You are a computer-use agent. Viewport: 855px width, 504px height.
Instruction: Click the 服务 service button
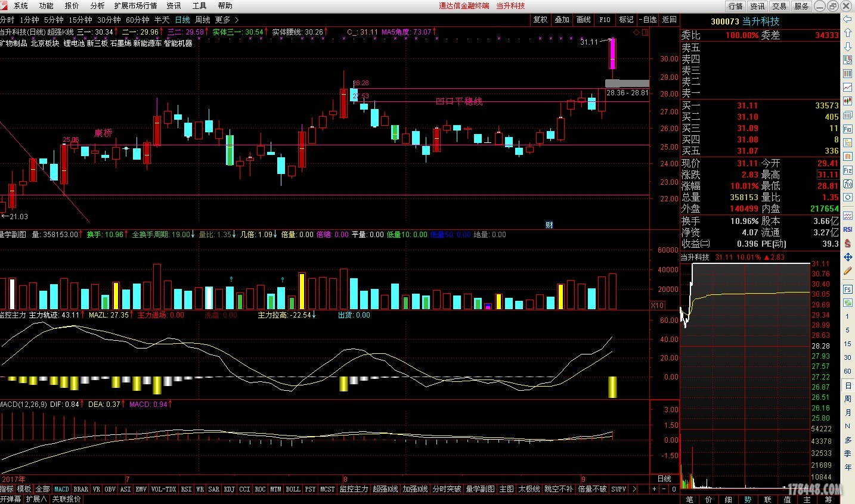click(x=801, y=6)
